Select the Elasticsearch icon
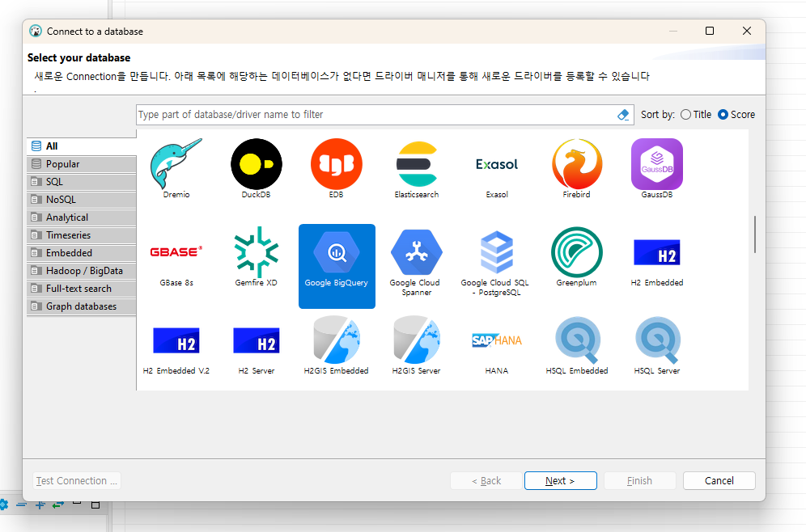The height and width of the screenshot is (532, 806). pos(417,164)
